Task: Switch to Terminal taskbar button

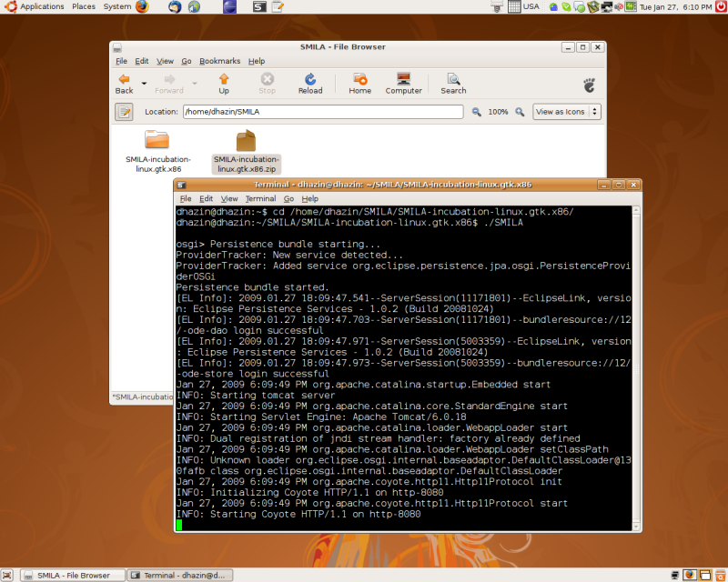Action: [179, 576]
